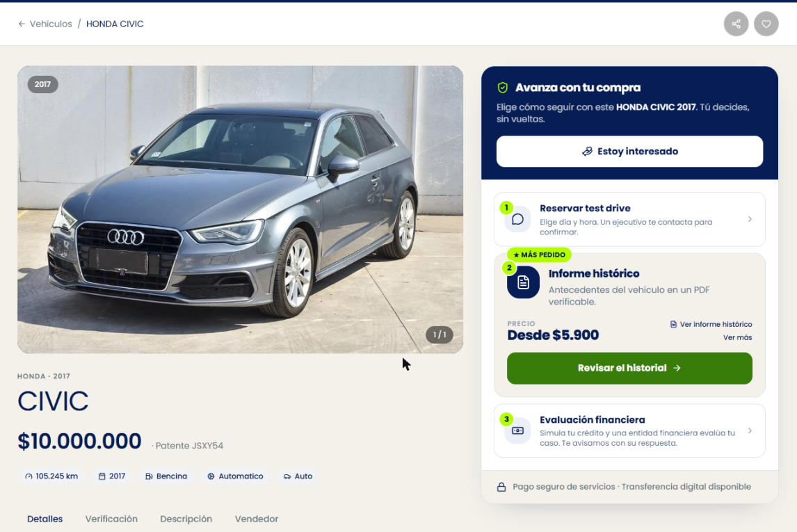Click the HONDA · 2017 label
This screenshot has width=797, height=532.
tap(44, 376)
